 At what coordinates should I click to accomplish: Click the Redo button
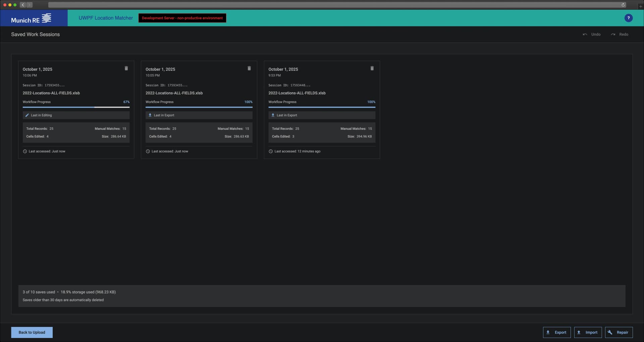(x=620, y=35)
